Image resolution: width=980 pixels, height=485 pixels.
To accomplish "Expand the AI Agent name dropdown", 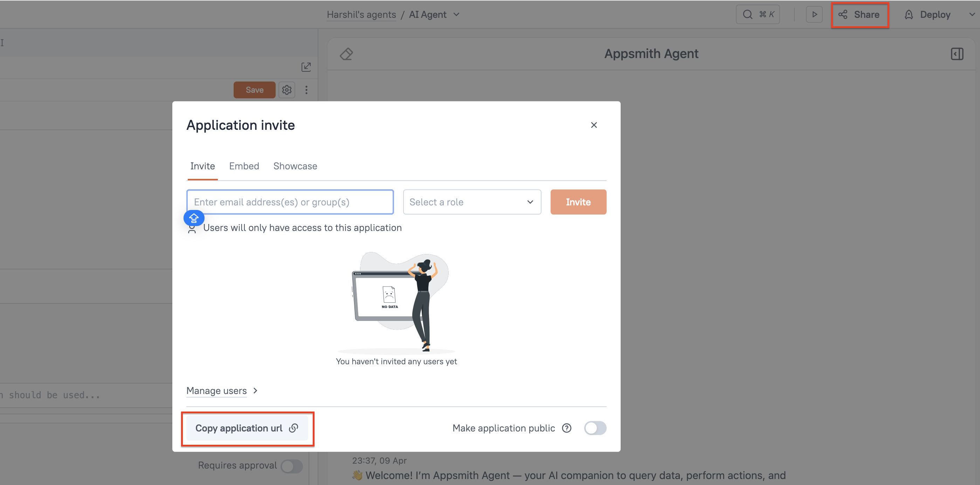I will coord(456,14).
